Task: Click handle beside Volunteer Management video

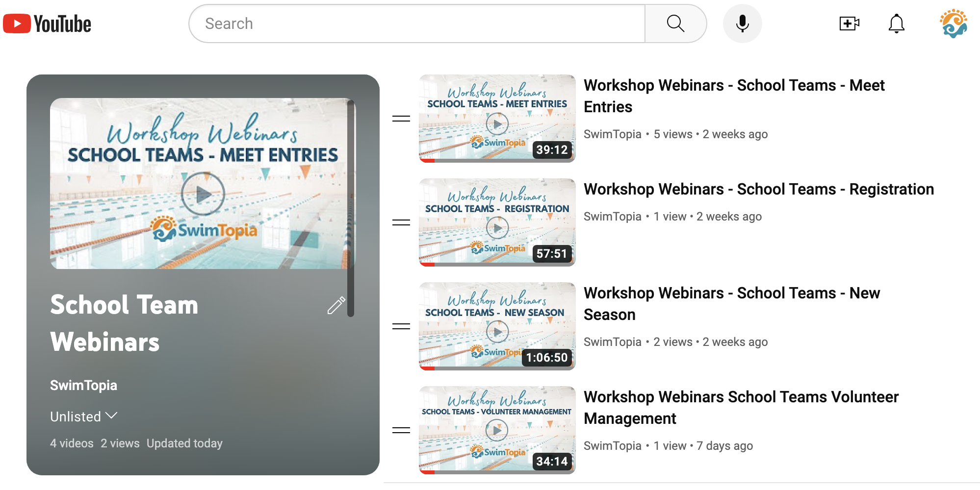Action: coord(401,430)
